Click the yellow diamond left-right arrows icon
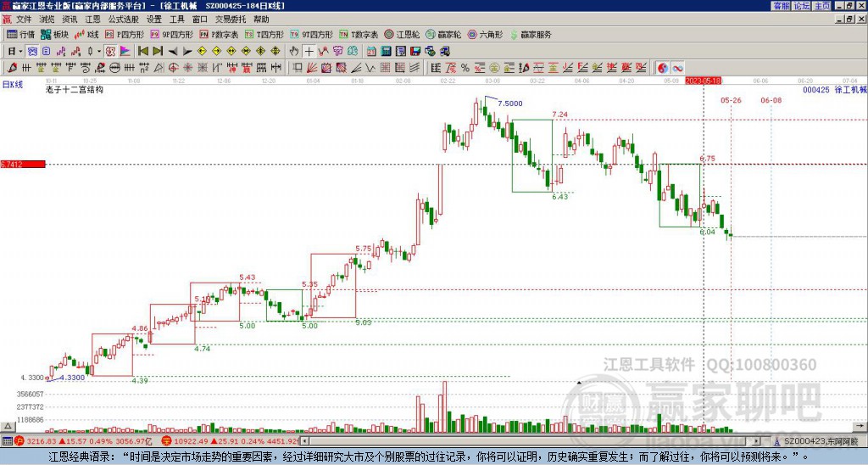Screen dimensions: 868x465 231,51
